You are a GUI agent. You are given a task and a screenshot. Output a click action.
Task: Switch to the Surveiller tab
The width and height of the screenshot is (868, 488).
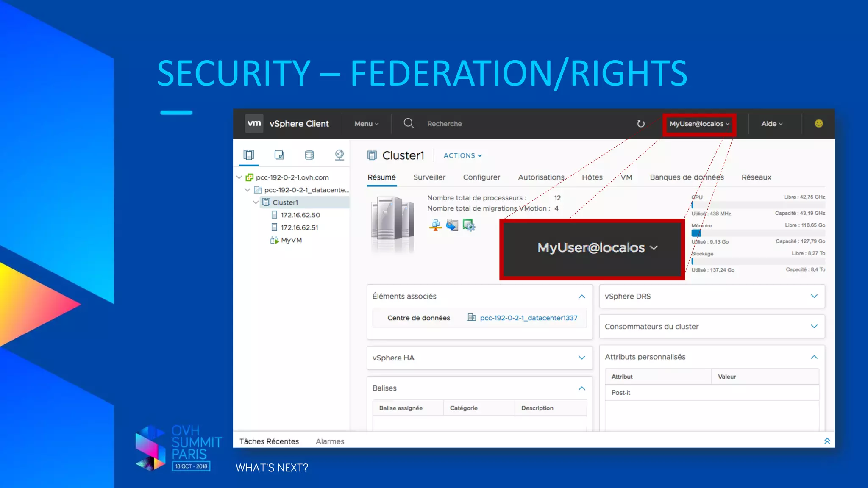pos(429,177)
